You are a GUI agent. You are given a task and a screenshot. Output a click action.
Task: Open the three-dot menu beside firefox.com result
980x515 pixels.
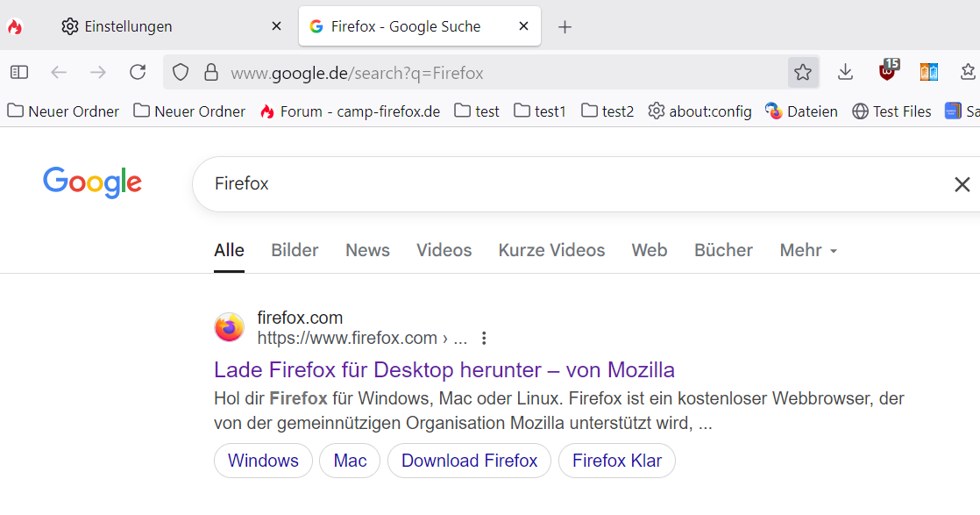(484, 338)
